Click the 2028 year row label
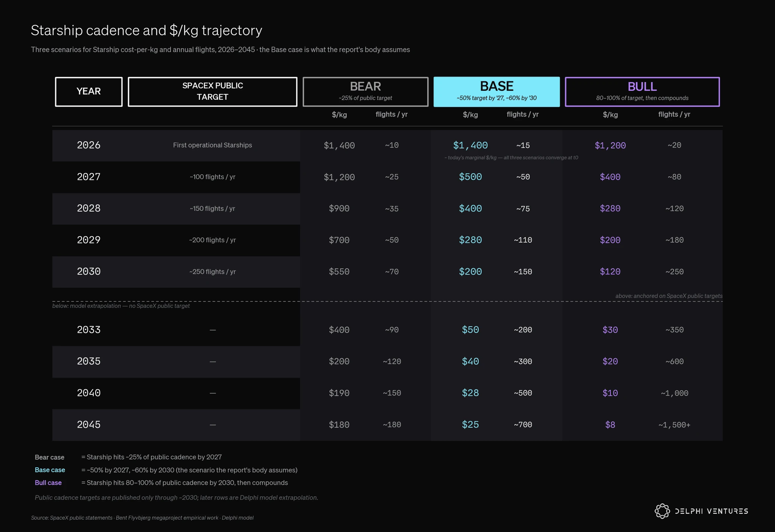The image size is (775, 532). (89, 208)
